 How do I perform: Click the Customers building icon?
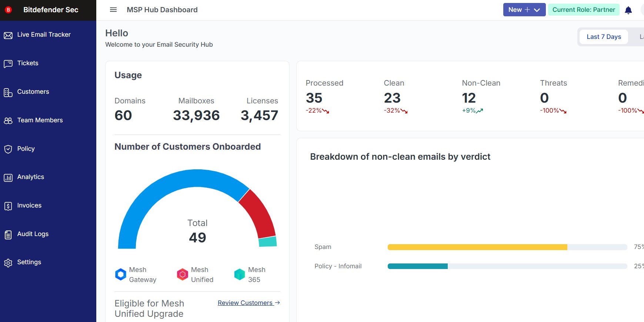point(8,92)
